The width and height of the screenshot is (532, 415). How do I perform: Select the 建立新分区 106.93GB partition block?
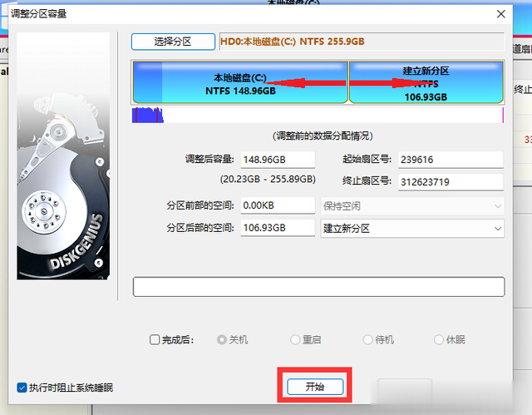(x=426, y=82)
